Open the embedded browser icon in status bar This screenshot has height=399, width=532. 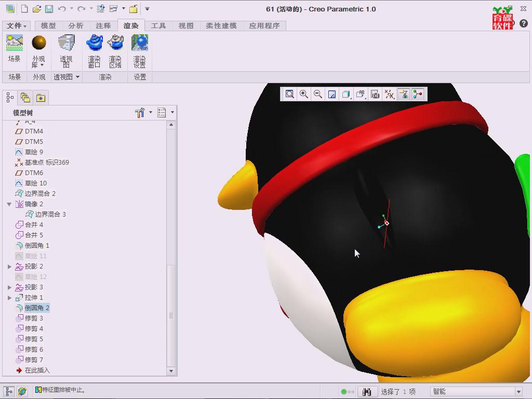click(x=22, y=391)
